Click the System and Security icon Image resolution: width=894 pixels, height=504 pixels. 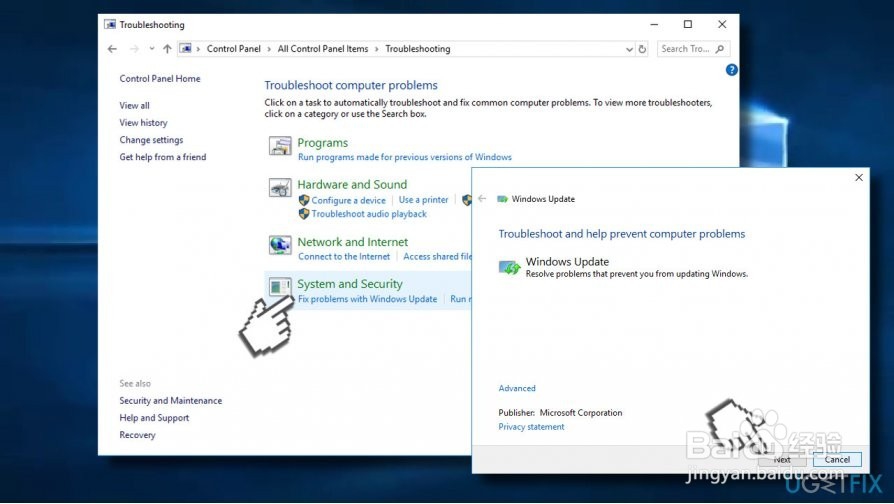click(x=280, y=287)
